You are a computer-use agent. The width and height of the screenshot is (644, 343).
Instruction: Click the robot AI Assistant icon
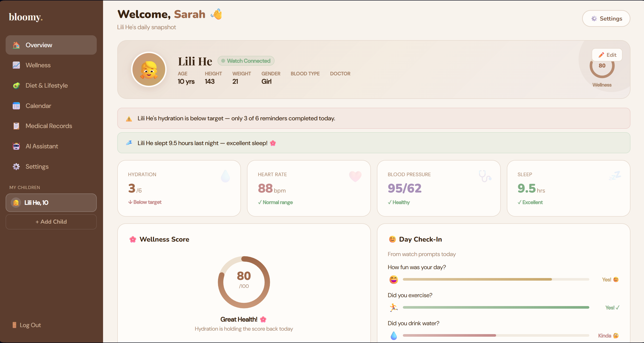tap(16, 146)
